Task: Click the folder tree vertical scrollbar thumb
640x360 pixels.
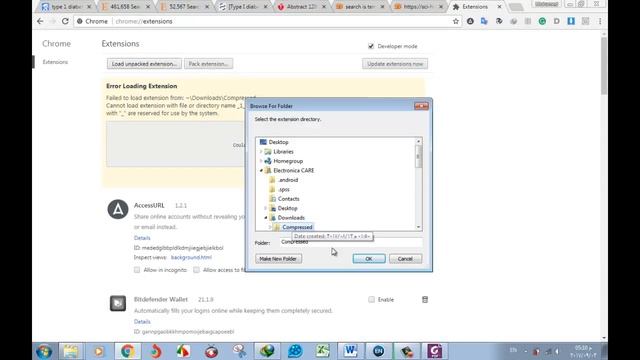Action: (x=418, y=156)
